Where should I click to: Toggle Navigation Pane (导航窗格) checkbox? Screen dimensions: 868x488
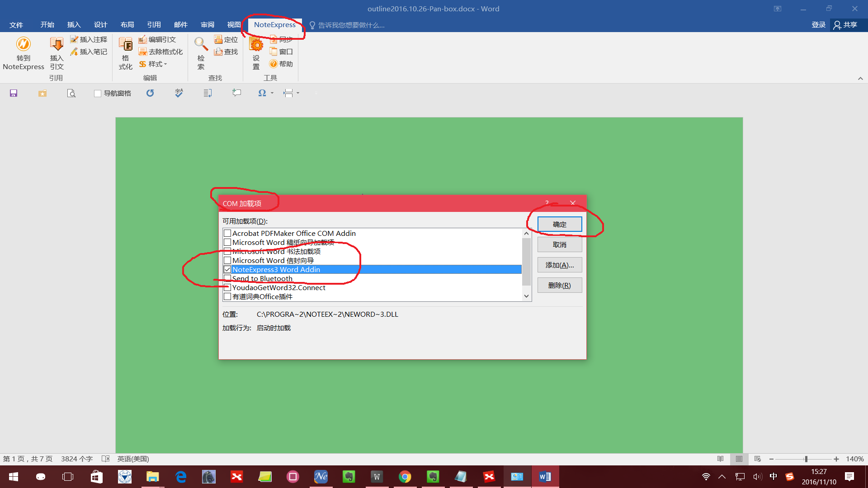(x=98, y=94)
